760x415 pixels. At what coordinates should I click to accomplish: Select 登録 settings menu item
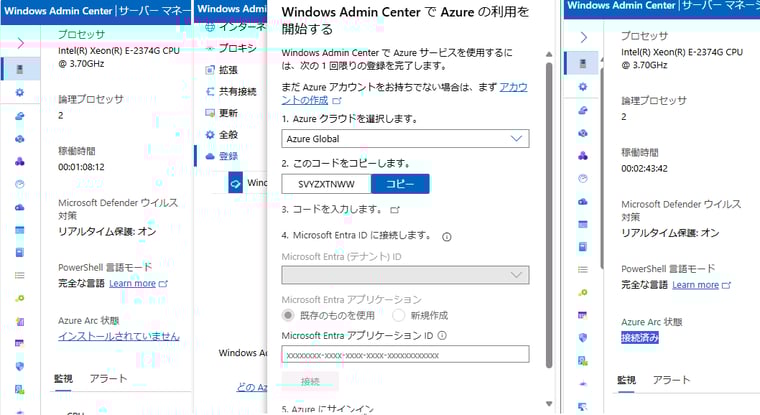(x=222, y=156)
